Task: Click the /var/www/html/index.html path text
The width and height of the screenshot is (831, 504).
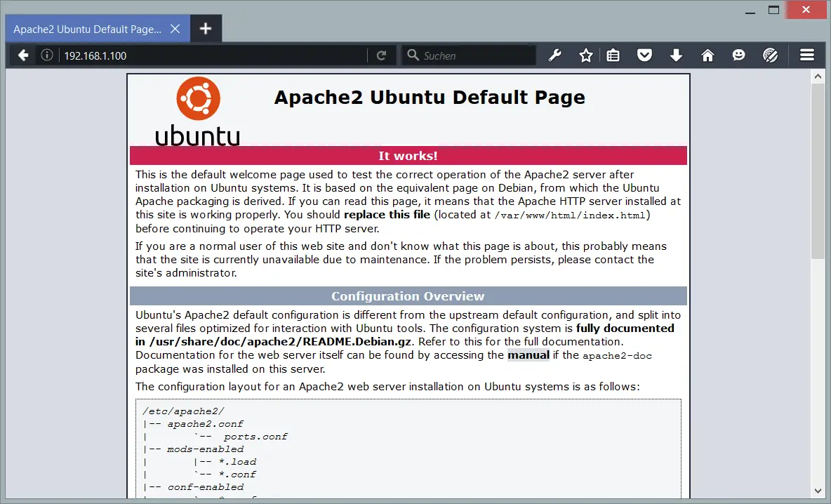Action: pyautogui.click(x=570, y=215)
